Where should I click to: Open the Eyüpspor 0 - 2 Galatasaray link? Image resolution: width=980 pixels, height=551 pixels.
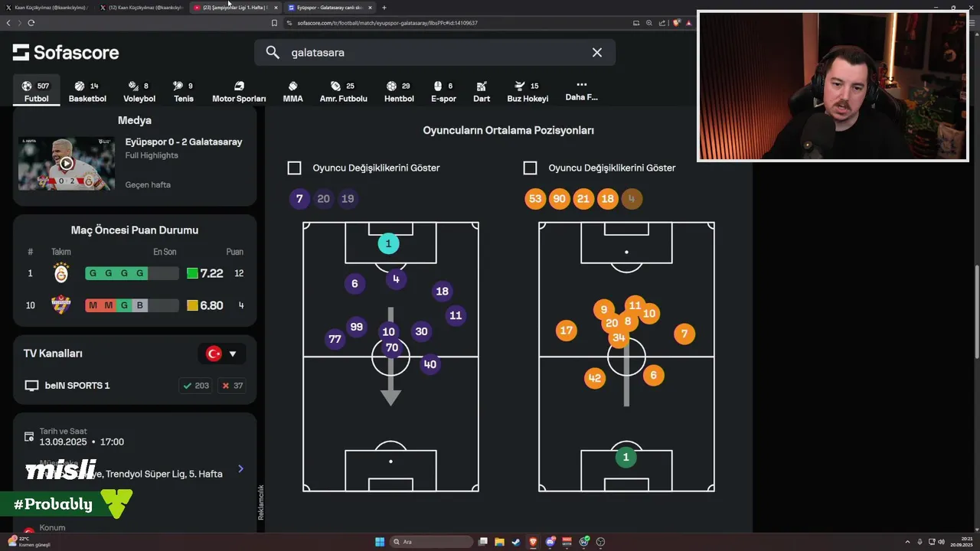tap(184, 142)
